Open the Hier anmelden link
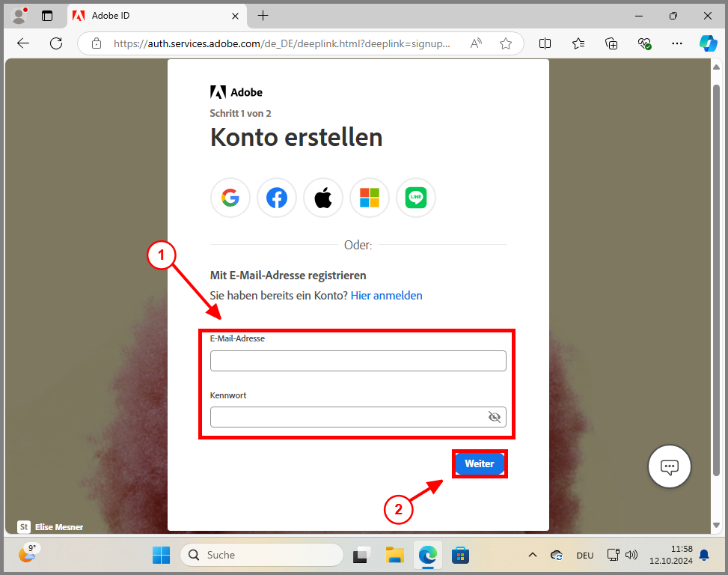The width and height of the screenshot is (728, 575). click(386, 295)
